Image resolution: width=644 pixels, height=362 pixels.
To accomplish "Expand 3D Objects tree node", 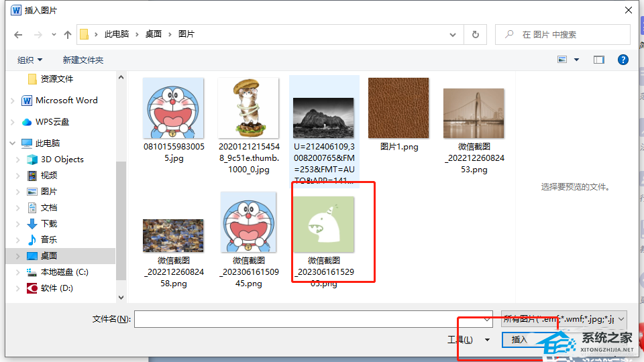I will click(17, 160).
